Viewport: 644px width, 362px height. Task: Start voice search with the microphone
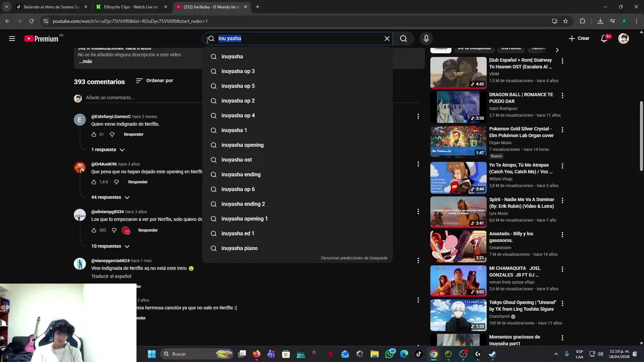(426, 39)
